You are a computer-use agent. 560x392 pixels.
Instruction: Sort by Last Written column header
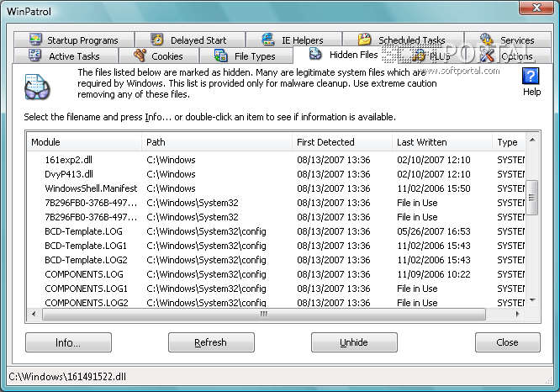tap(442, 142)
